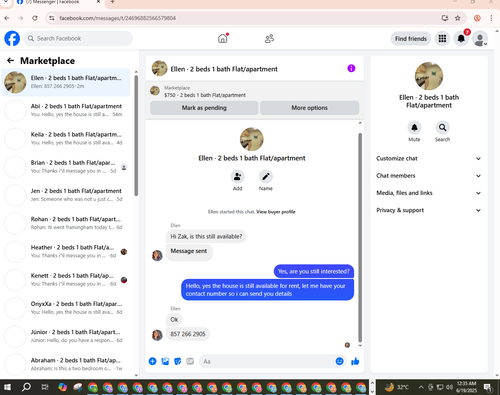
Task: Click the install app icon in address bar
Action: pyautogui.click(x=445, y=18)
